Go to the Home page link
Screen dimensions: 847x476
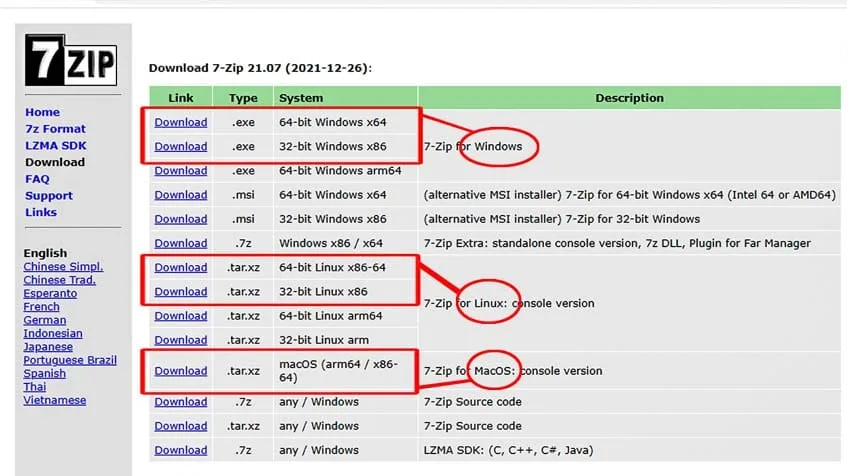[42, 112]
